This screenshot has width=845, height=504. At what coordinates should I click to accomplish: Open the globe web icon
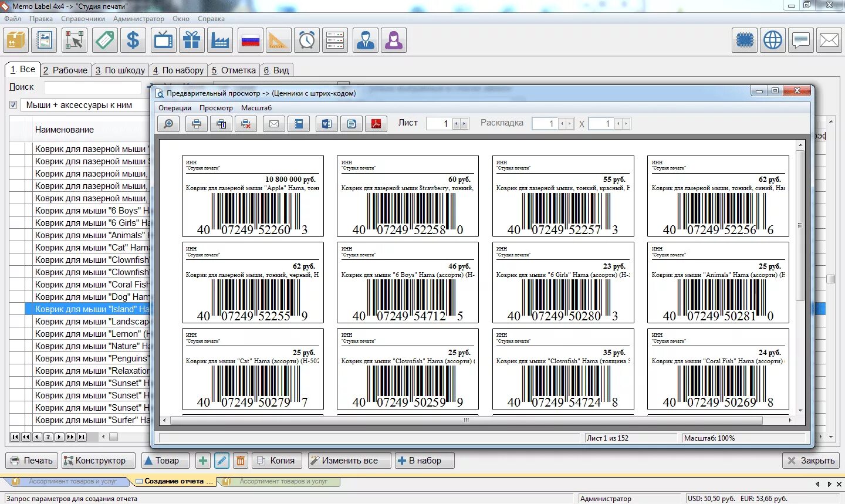click(x=773, y=40)
